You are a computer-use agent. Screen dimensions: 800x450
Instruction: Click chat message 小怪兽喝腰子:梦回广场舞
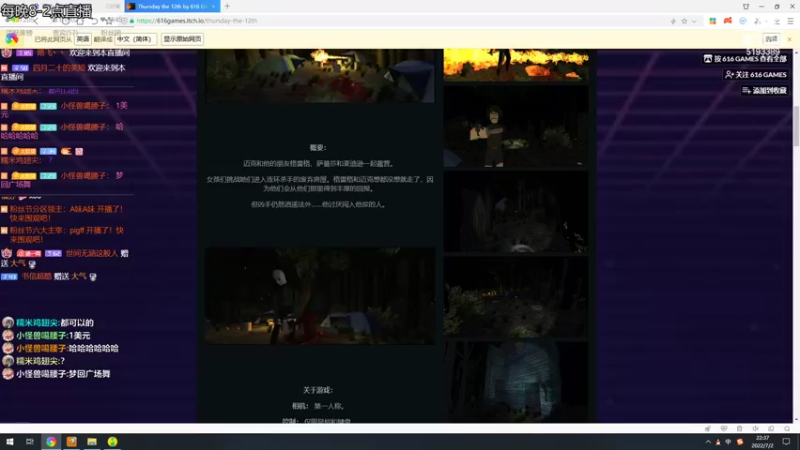click(x=63, y=373)
